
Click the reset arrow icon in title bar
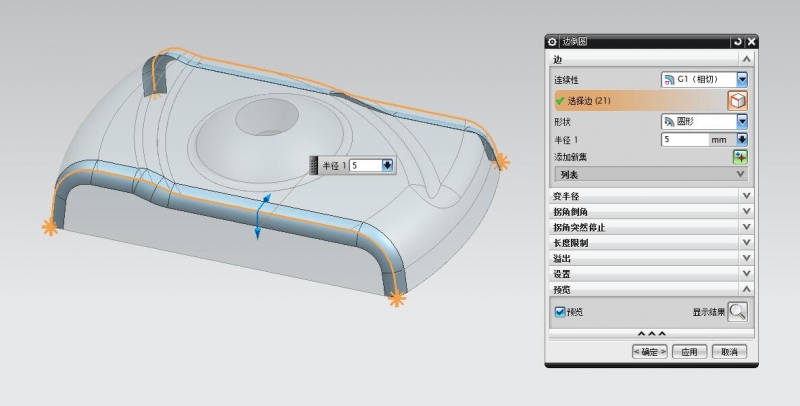[738, 42]
